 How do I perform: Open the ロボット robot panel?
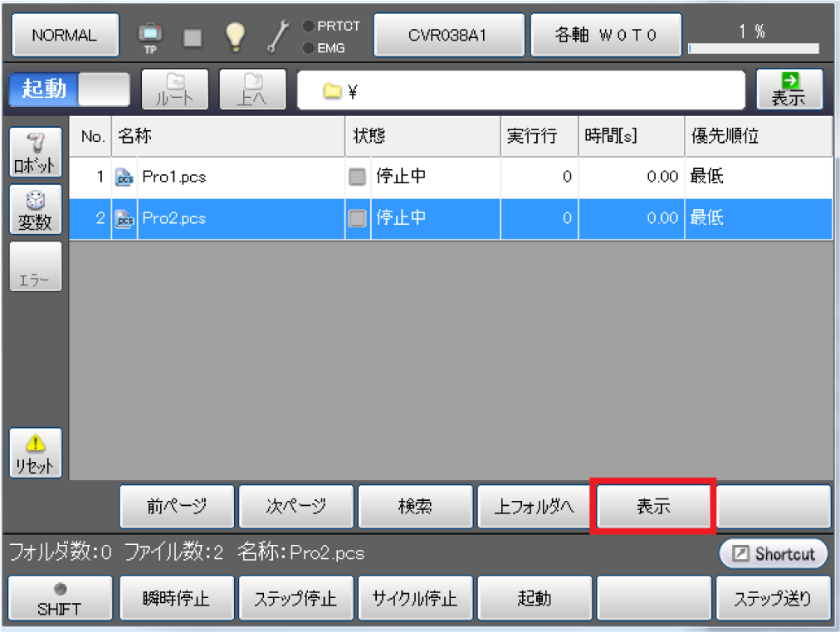[36, 151]
